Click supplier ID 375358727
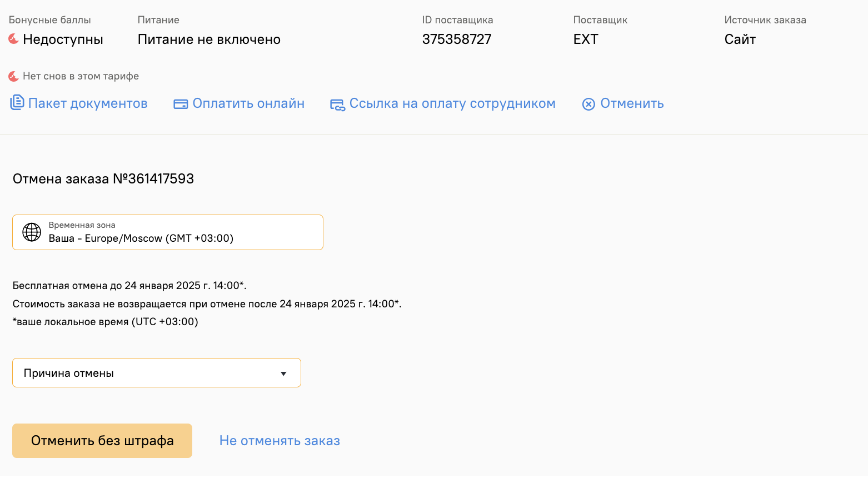This screenshot has width=868, height=478. (457, 39)
